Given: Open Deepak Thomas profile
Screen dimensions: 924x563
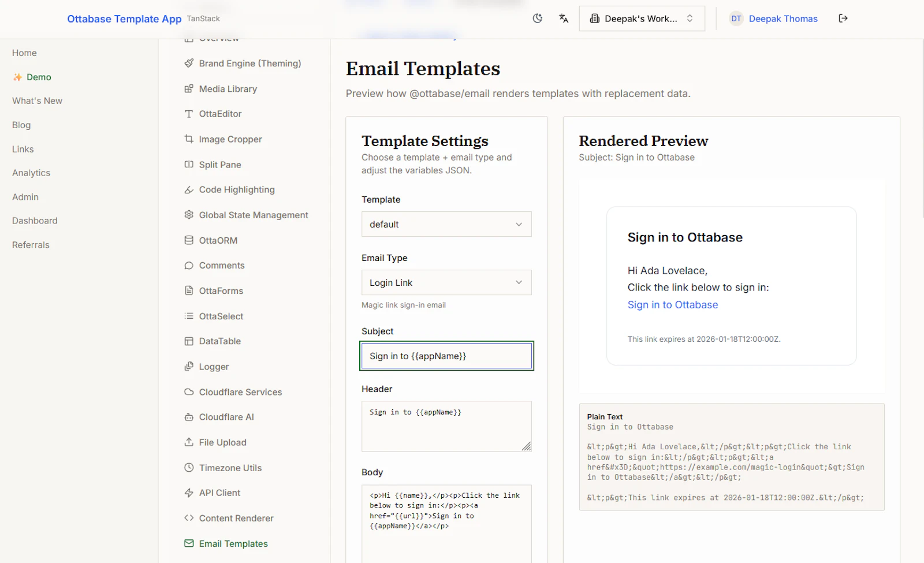Looking at the screenshot, I should (x=783, y=18).
